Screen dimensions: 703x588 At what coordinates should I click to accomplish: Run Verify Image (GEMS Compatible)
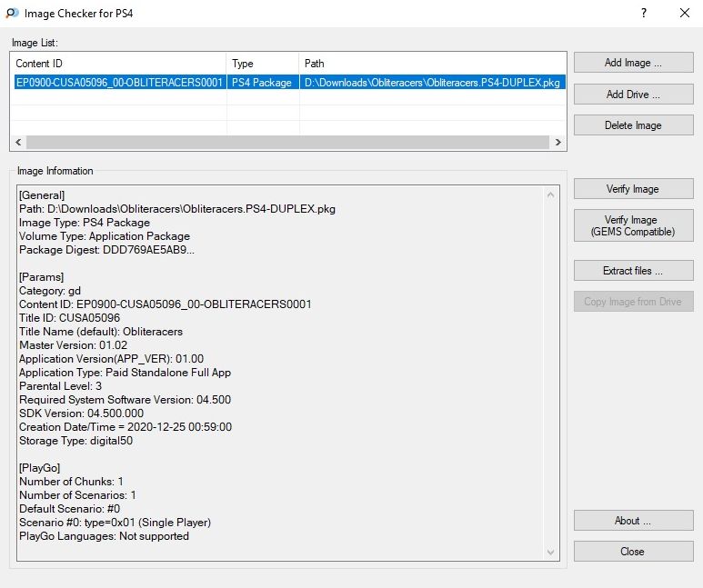(x=634, y=225)
